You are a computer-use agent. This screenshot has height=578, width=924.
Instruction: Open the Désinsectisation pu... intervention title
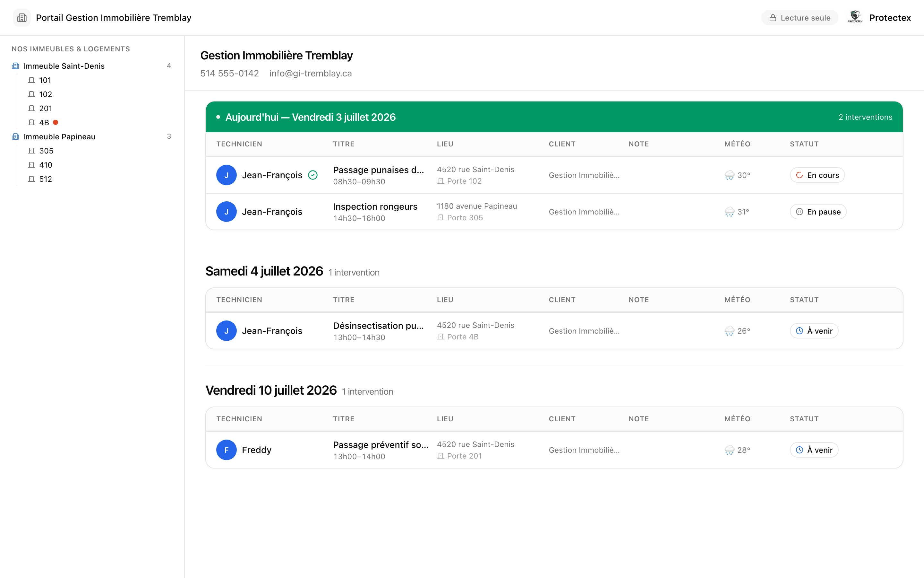pos(378,326)
